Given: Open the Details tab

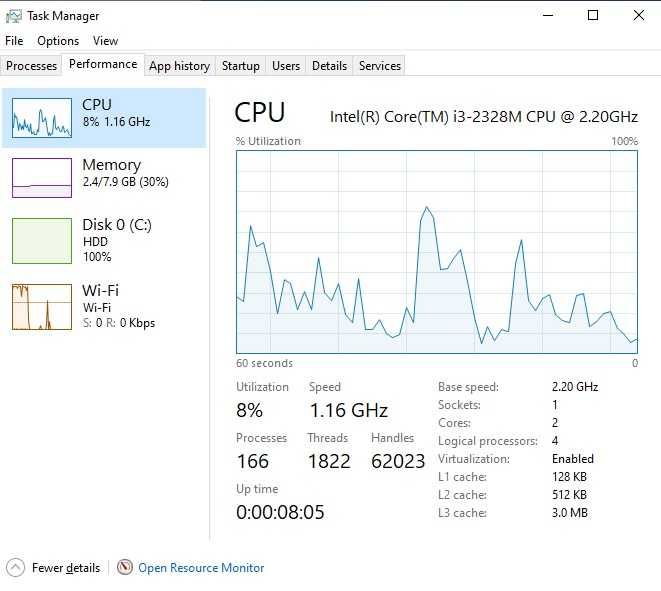Looking at the screenshot, I should click(329, 66).
